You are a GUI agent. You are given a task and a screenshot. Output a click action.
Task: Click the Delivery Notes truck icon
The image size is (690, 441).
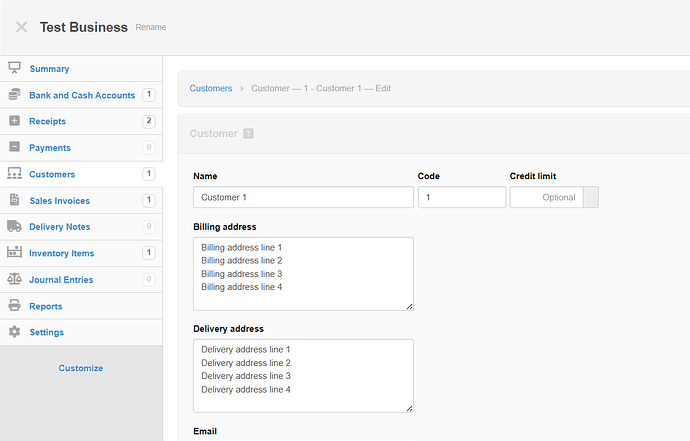14,227
